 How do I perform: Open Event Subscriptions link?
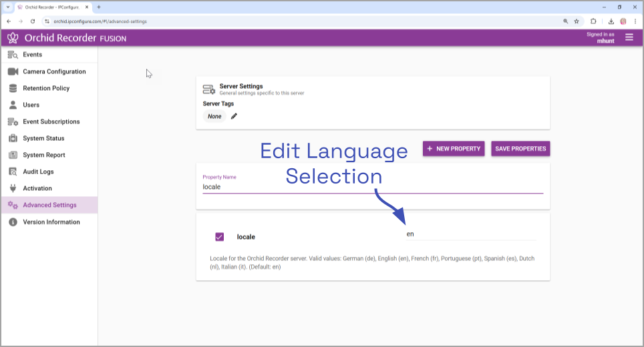[51, 122]
